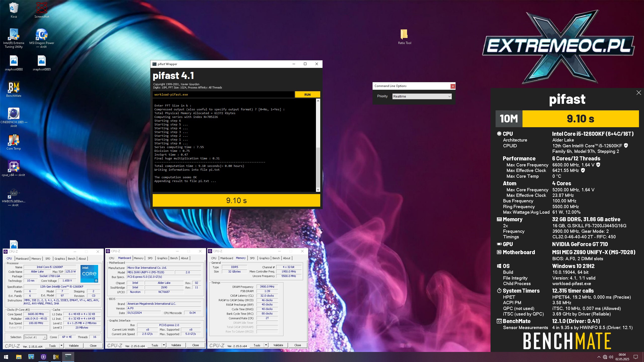Open the Ratio Tool folder
This screenshot has width=644, height=362.
point(405,37)
